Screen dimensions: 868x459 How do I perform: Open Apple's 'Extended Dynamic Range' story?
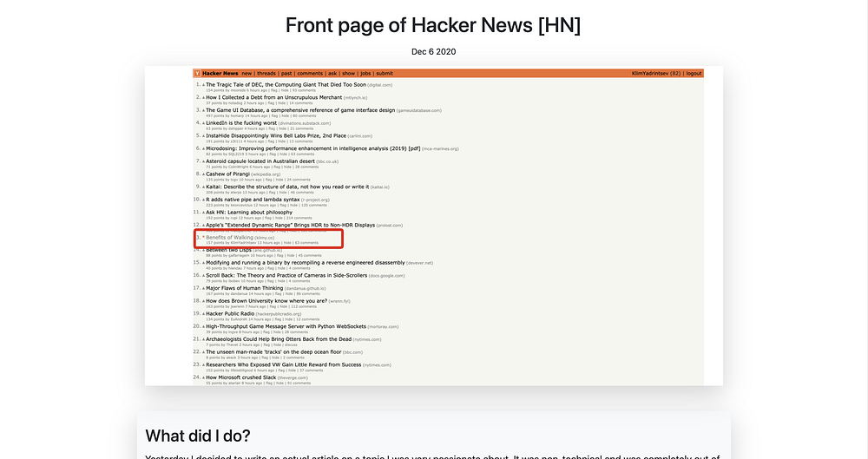click(291, 225)
